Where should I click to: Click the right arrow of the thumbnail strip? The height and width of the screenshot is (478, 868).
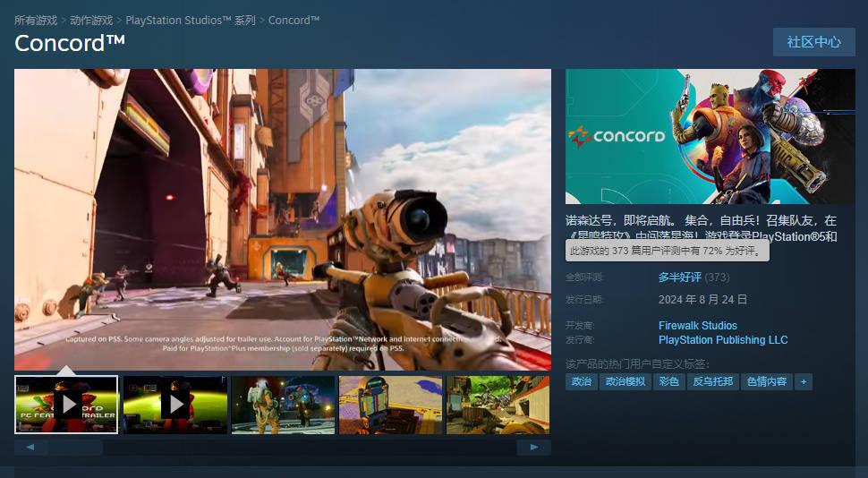(x=533, y=447)
